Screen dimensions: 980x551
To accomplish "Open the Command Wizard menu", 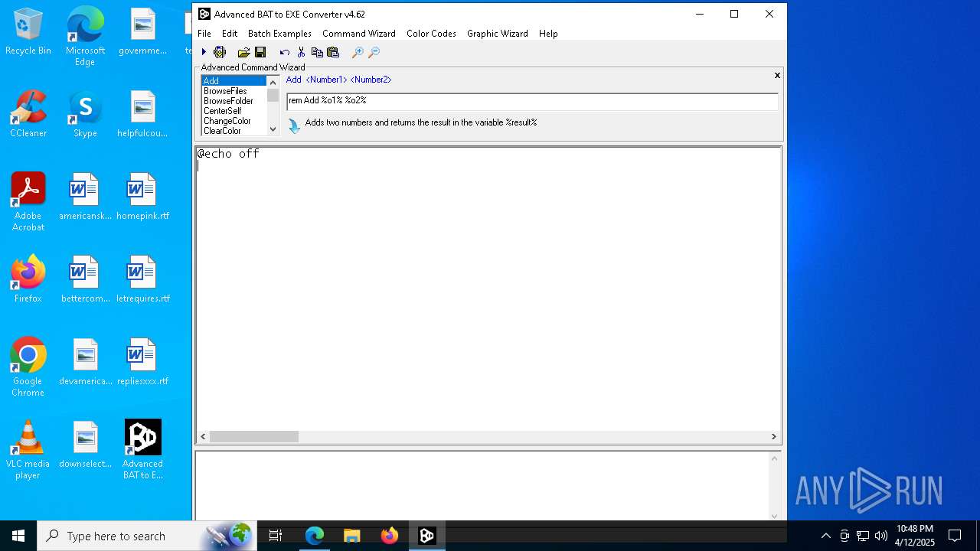I will pos(359,34).
